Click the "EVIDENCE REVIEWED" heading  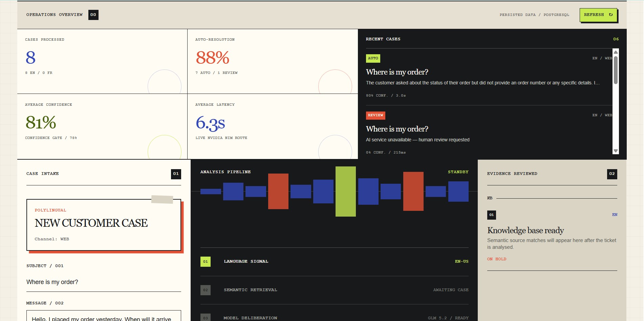click(x=512, y=174)
